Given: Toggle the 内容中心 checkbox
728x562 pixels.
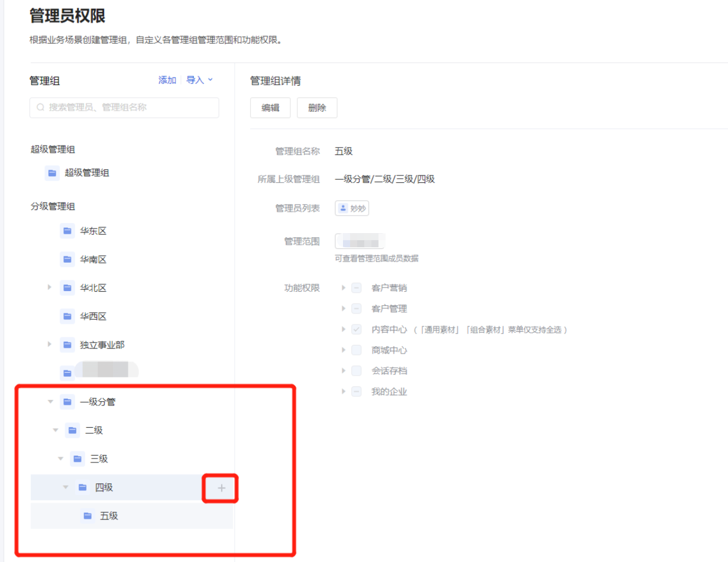Looking at the screenshot, I should pyautogui.click(x=357, y=330).
